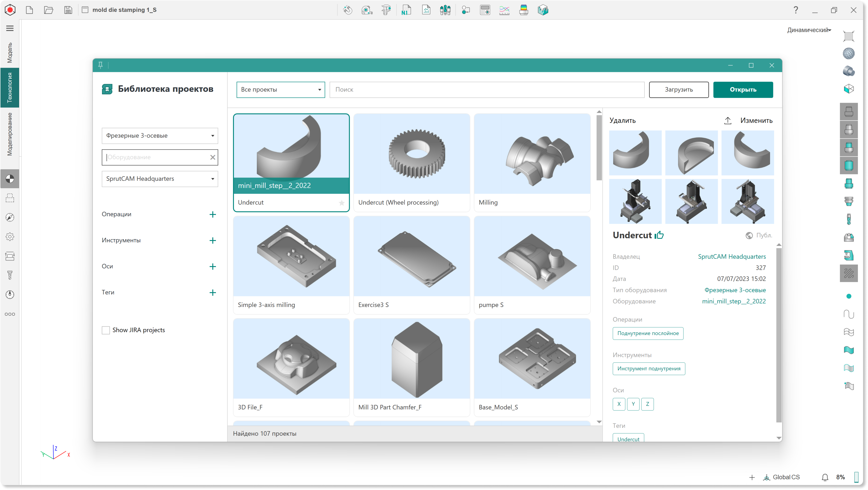Toggle the Y axis chip
Viewport: 868px width, 490px height.
pos(633,404)
